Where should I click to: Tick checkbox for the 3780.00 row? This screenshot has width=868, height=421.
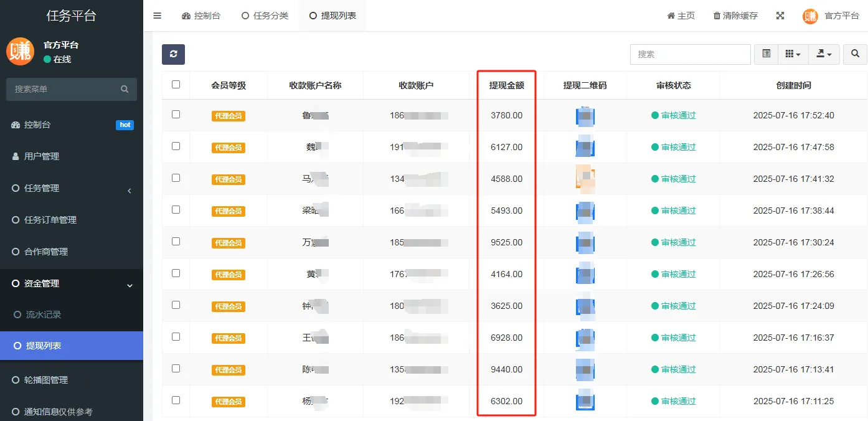pos(176,115)
